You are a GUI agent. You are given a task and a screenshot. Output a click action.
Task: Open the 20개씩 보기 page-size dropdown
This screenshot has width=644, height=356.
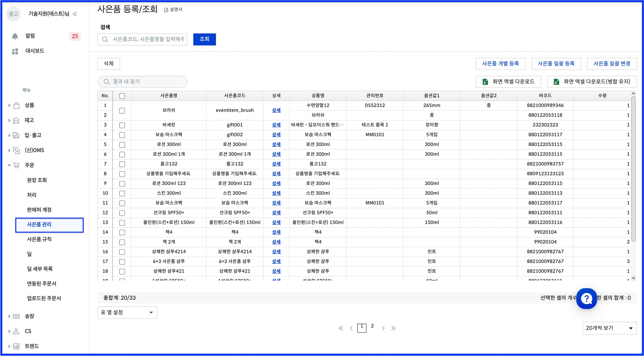coord(609,328)
